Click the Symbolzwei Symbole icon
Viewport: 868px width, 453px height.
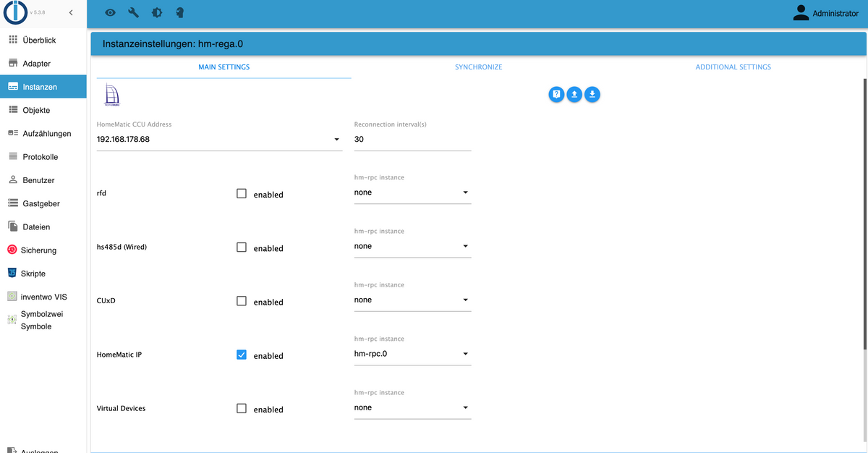click(x=12, y=320)
